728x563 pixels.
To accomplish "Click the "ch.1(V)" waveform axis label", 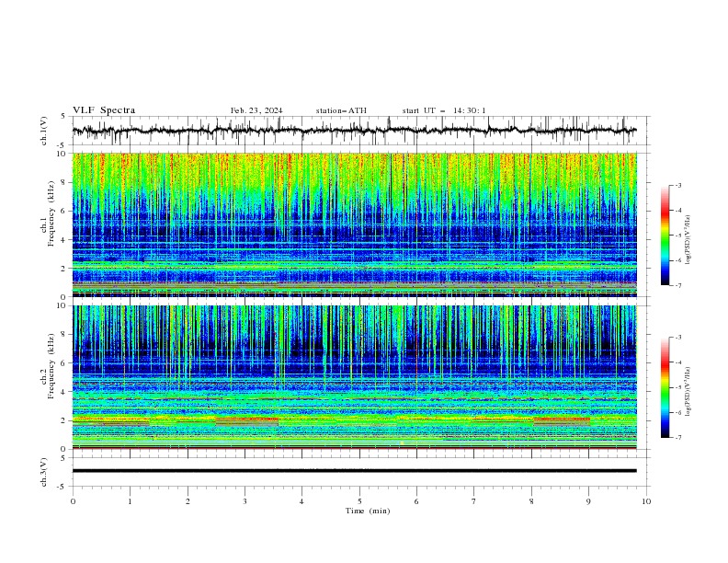I will [44, 131].
